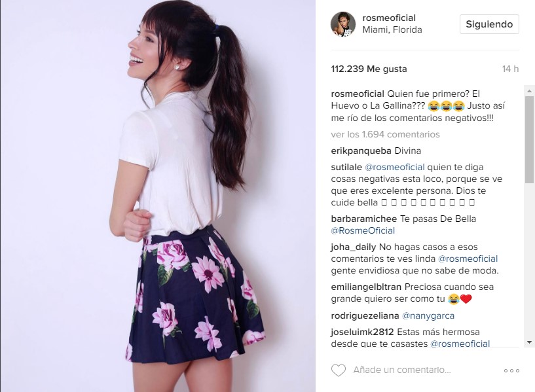
Task: Open the rosmeoficial profile avatar
Action: (x=343, y=24)
